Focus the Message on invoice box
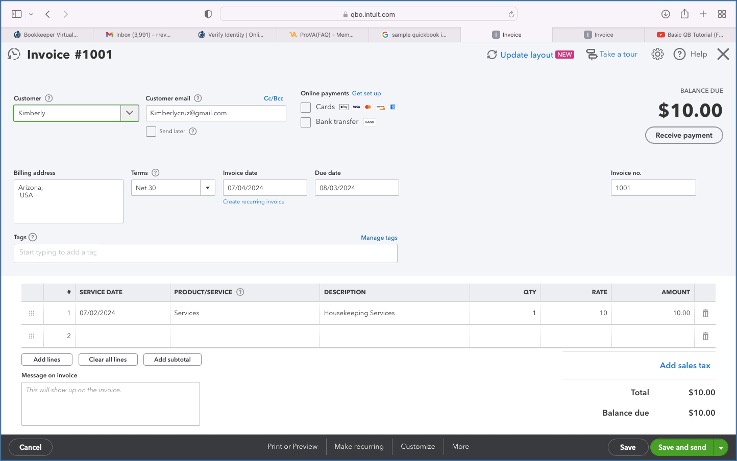737x461 pixels. click(110, 404)
